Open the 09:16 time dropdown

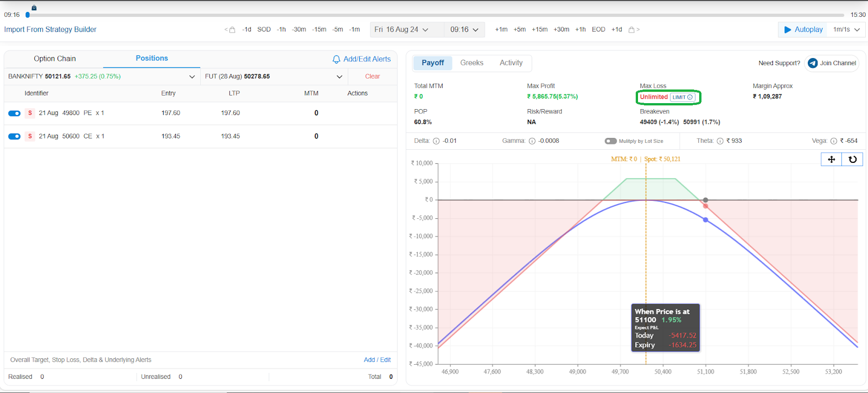tap(465, 30)
